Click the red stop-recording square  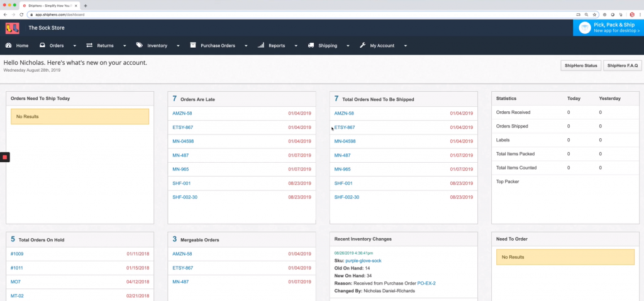tap(4, 157)
